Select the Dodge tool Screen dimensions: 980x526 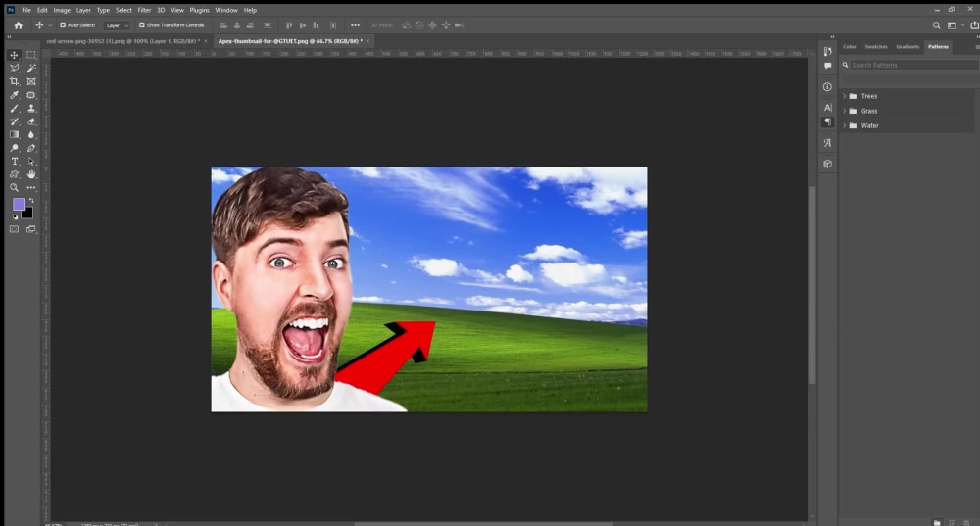pyautogui.click(x=15, y=148)
